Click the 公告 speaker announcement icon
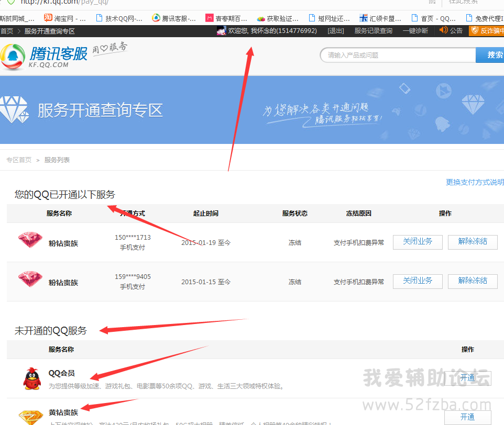504x425 pixels. [443, 30]
